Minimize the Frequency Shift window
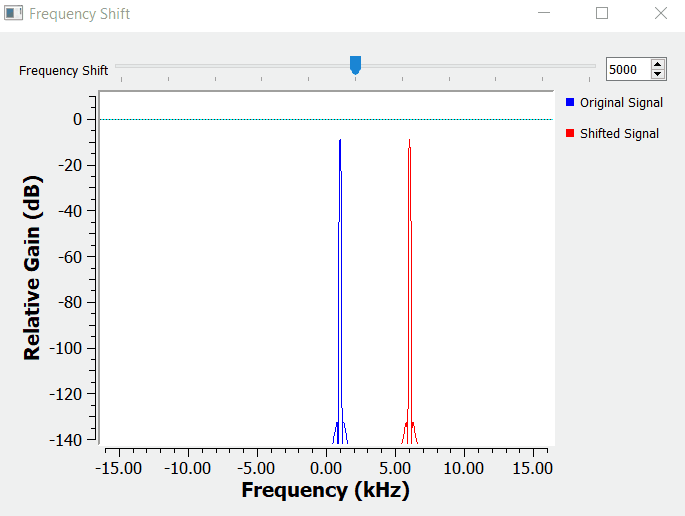Viewport: 685px width, 516px height. (544, 14)
